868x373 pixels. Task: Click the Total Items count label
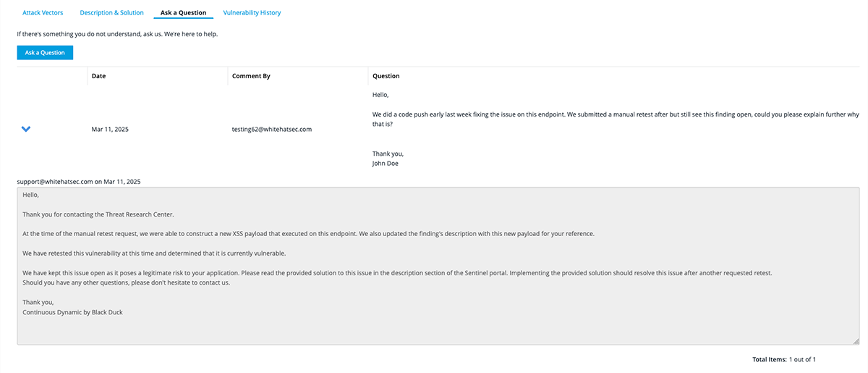784,359
